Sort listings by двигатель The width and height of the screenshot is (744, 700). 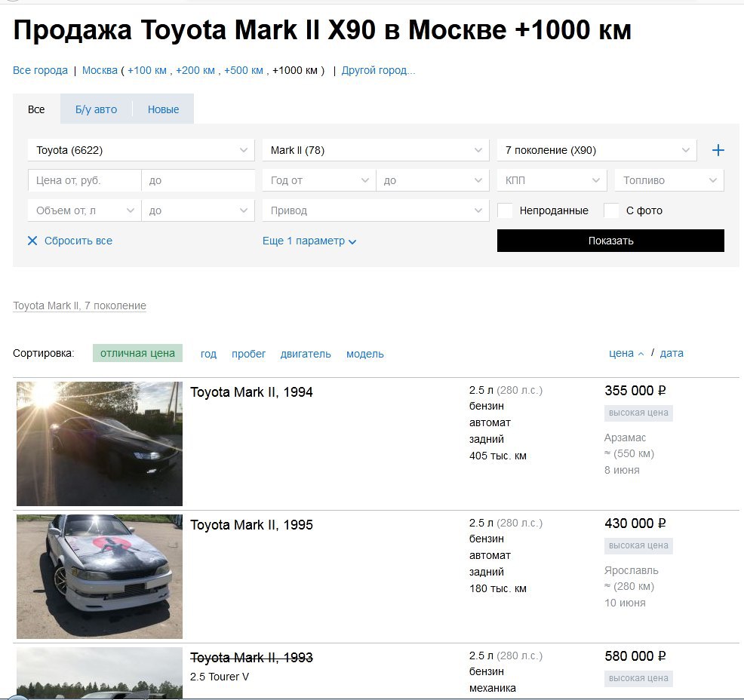306,354
